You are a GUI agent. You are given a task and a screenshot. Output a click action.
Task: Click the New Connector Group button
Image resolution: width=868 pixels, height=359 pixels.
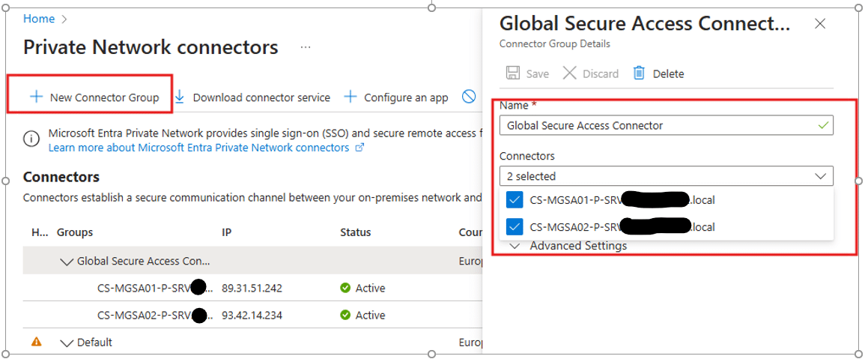pyautogui.click(x=94, y=97)
